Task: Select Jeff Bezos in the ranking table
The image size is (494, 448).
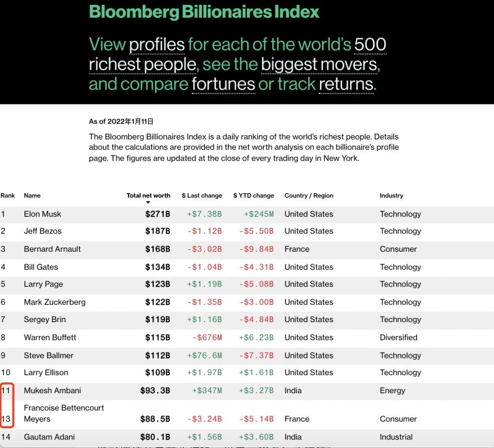Action: click(42, 231)
